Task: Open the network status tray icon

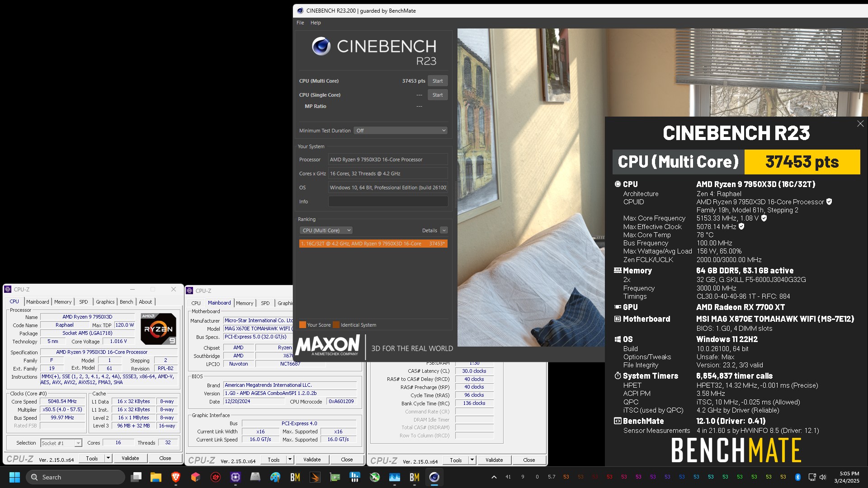Action: click(x=812, y=477)
